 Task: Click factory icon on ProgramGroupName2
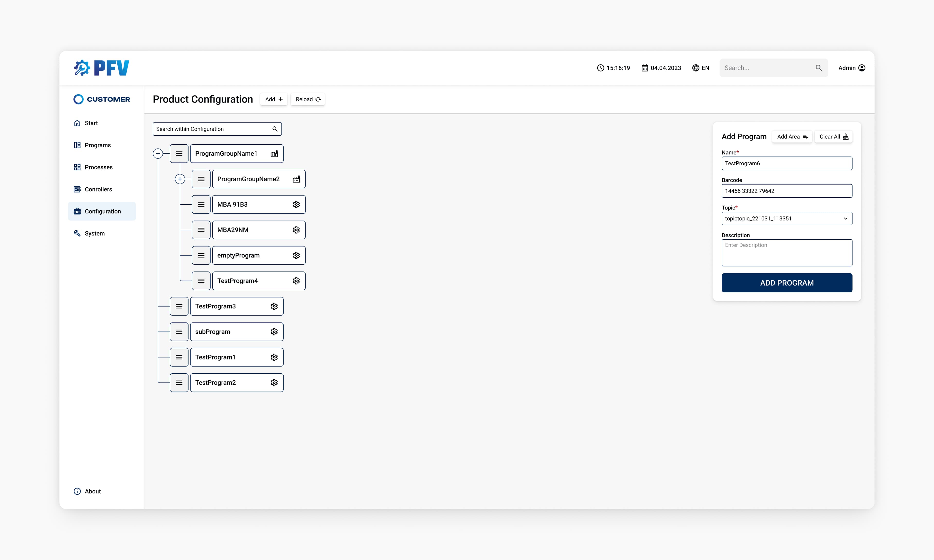296,179
